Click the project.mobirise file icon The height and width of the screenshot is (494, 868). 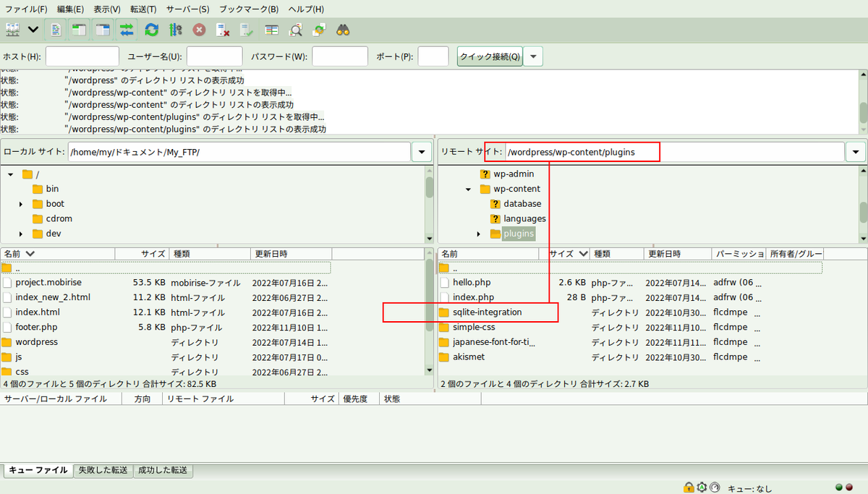pyautogui.click(x=7, y=282)
